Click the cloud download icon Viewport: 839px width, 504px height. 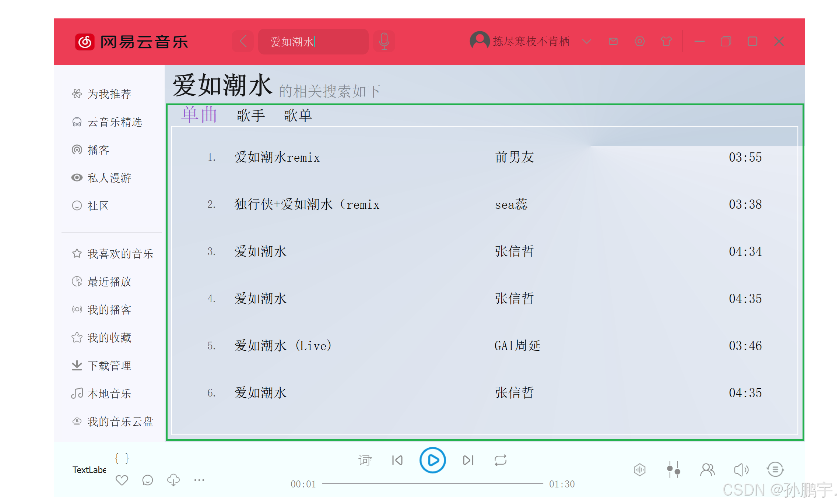coord(173,480)
